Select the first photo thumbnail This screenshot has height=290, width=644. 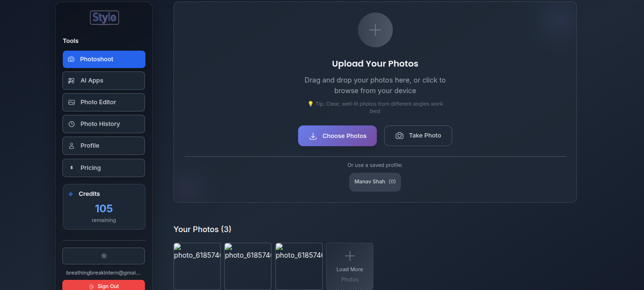click(x=197, y=266)
